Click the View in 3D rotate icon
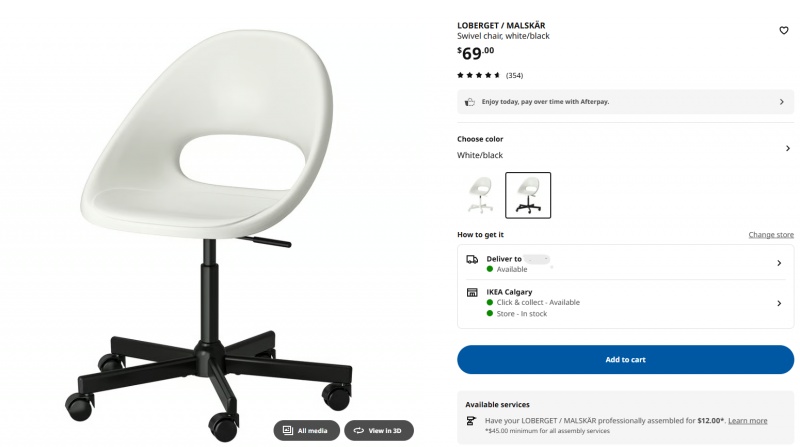This screenshot has height=447, width=800. (x=359, y=431)
